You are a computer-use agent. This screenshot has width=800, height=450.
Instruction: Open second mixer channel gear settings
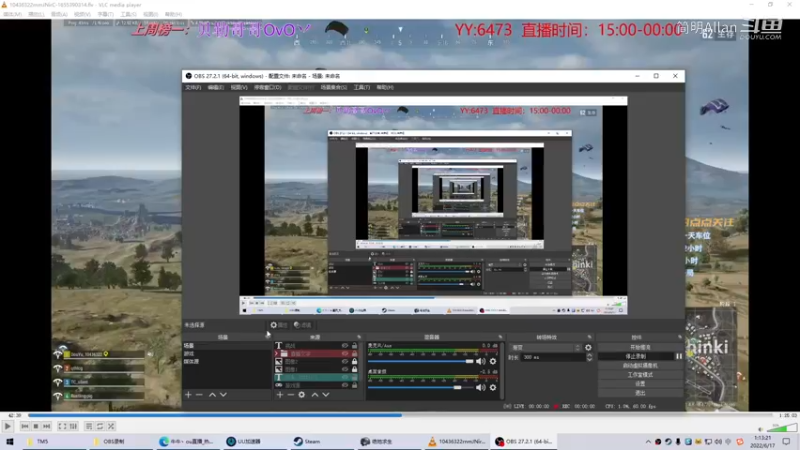pyautogui.click(x=493, y=388)
